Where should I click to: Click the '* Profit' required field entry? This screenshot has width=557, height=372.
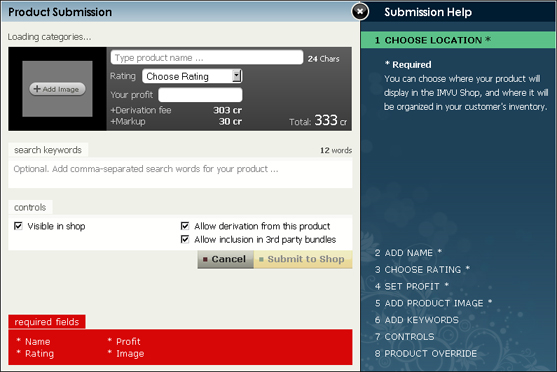tap(124, 341)
